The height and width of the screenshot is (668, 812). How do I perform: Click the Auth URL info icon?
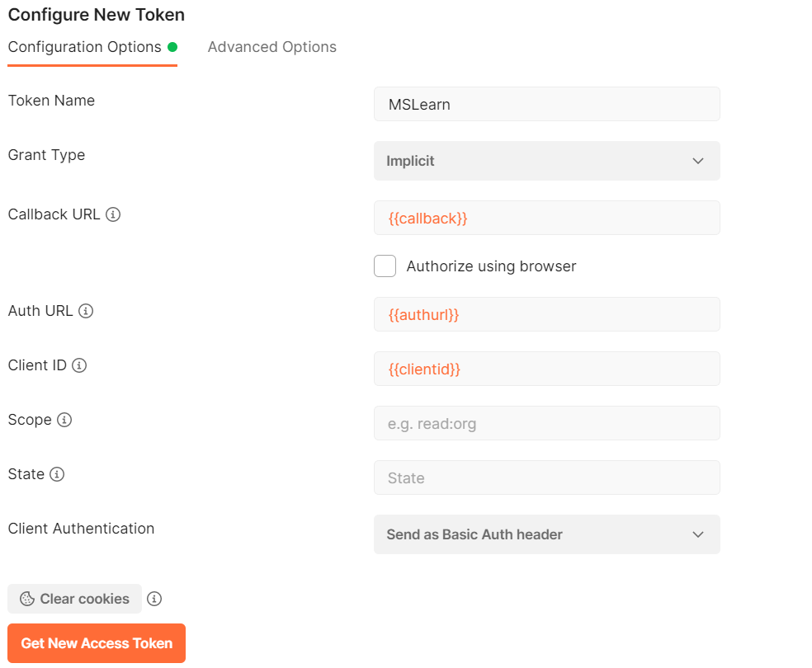86,311
